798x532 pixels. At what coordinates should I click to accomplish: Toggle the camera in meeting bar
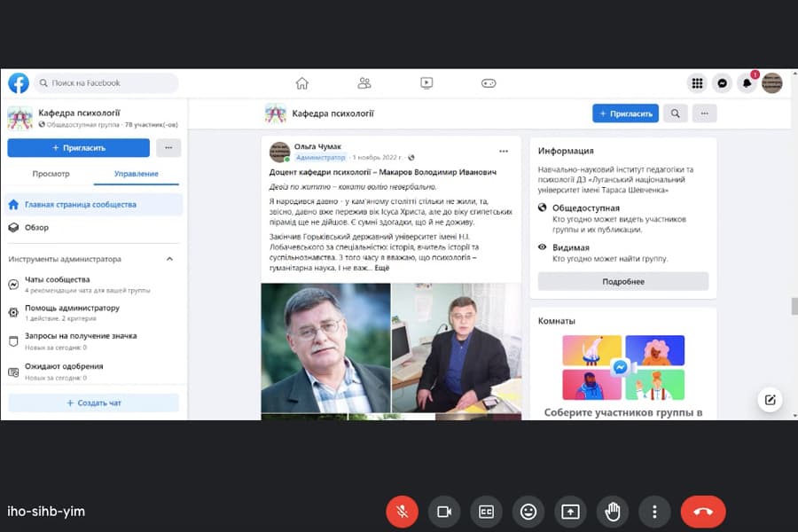pyautogui.click(x=444, y=512)
